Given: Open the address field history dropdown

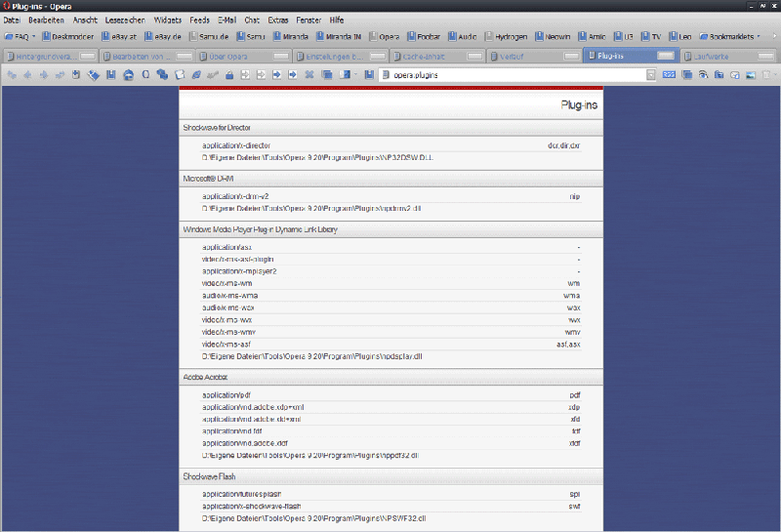Looking at the screenshot, I should (650, 75).
